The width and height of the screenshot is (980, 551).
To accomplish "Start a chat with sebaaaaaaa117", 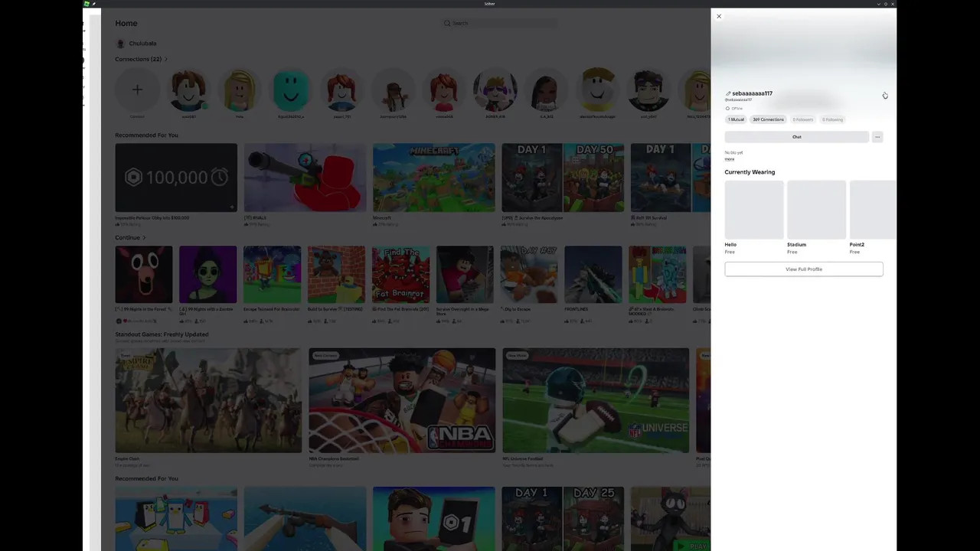I will pos(797,137).
